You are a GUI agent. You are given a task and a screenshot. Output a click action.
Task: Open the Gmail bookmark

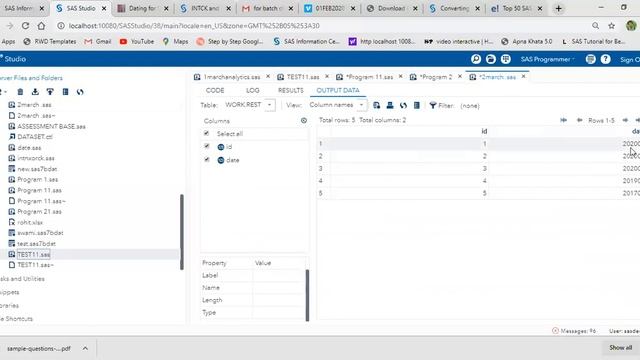98,42
